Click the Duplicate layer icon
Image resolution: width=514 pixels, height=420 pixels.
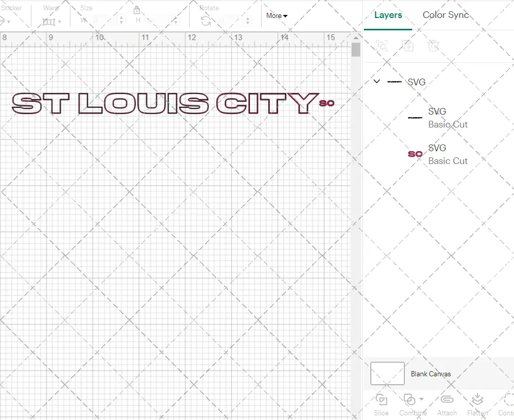(x=408, y=46)
